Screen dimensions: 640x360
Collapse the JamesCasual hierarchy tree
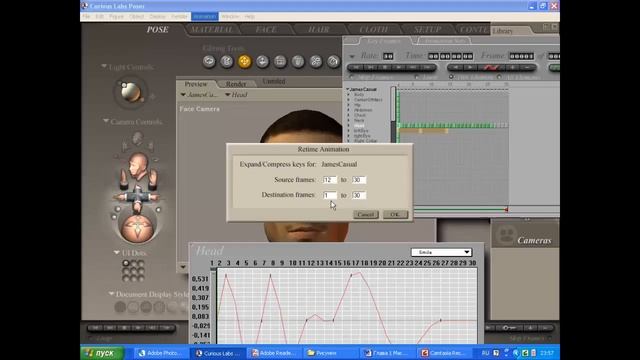pos(348,89)
